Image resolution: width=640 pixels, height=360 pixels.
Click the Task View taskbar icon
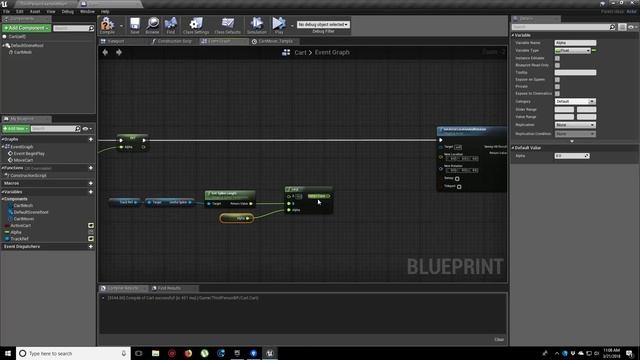[139, 353]
